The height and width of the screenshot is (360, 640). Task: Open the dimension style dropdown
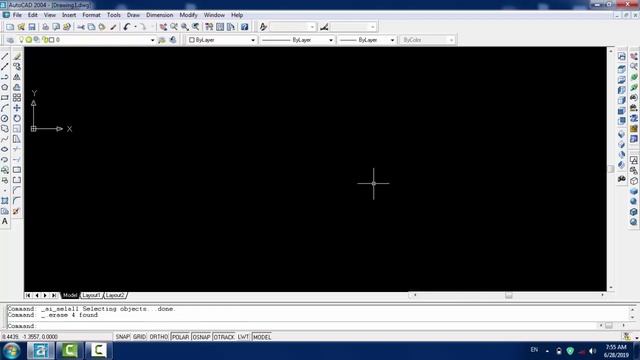pos(373,27)
